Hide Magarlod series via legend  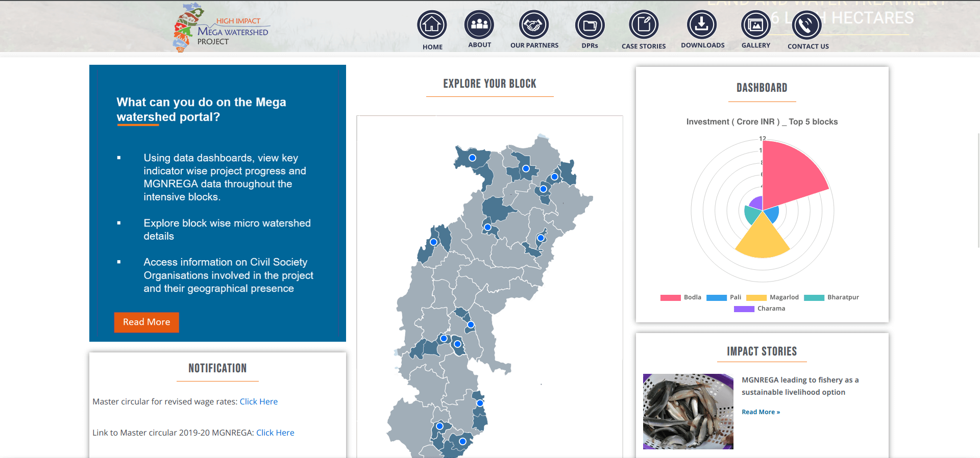(772, 297)
